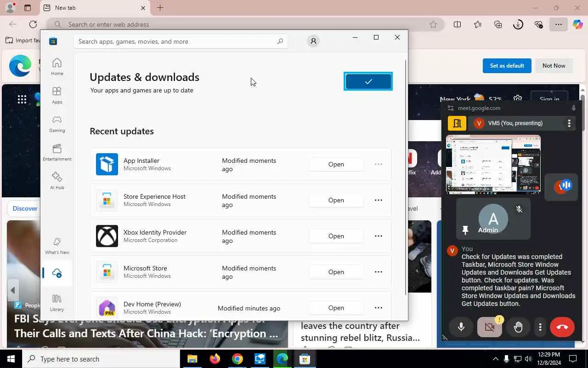Open Windows Start menu
The width and height of the screenshot is (588, 368).
[11, 359]
